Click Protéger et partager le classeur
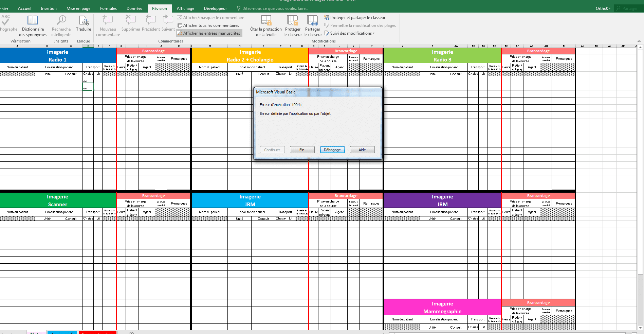This screenshot has width=644, height=334. pos(355,18)
